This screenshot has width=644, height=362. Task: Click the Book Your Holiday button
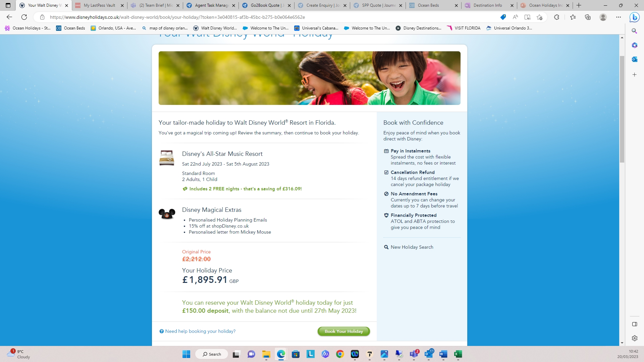click(x=343, y=331)
